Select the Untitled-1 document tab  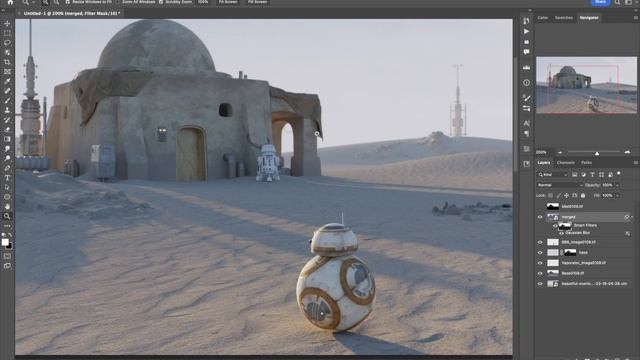click(x=71, y=13)
